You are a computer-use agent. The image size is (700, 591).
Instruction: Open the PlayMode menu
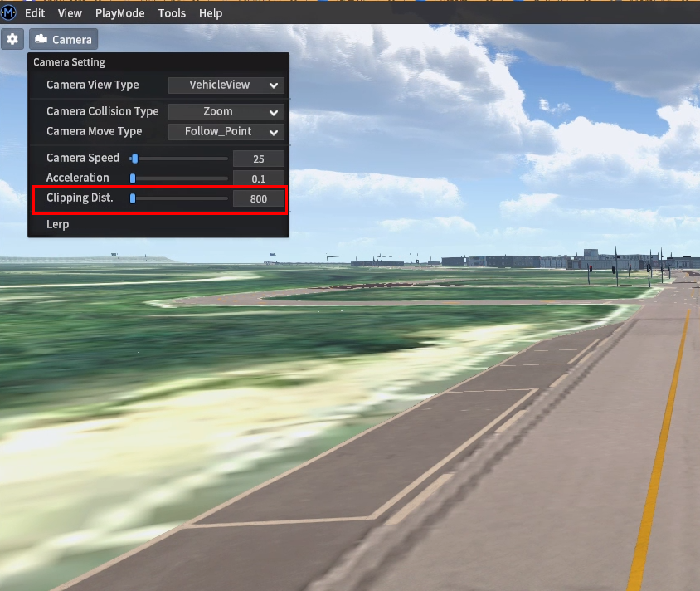tap(120, 13)
